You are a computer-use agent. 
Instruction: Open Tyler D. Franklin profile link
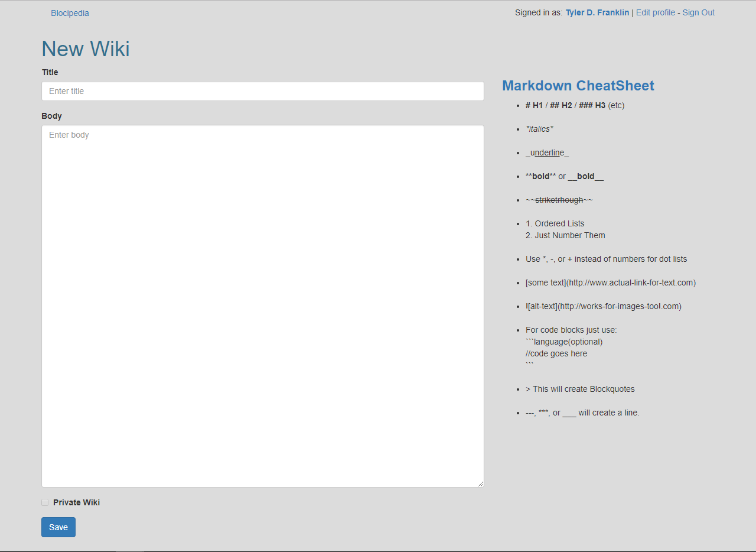click(597, 12)
